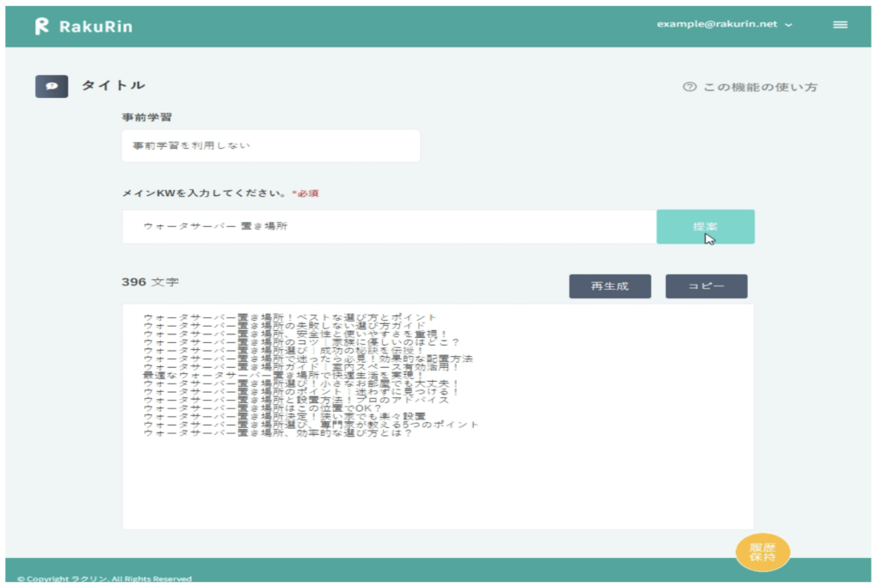Viewport: 881px width, 588px height.
Task: Click the 396 文字 character count
Action: [x=151, y=282]
